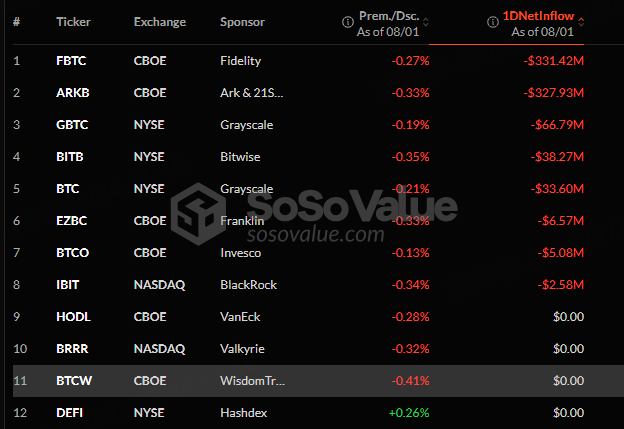Click the EZBC Franklin ticker
Screen dimensions: 624x429
tap(73, 221)
